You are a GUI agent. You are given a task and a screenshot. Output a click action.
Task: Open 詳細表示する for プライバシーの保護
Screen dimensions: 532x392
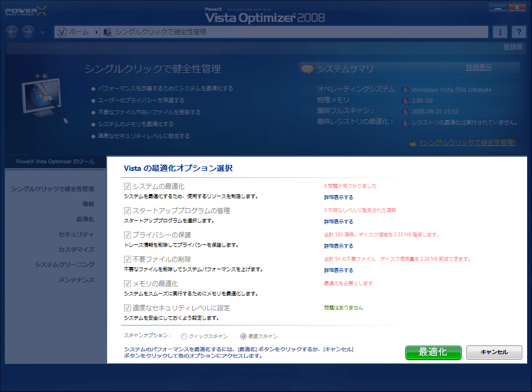tap(339, 246)
